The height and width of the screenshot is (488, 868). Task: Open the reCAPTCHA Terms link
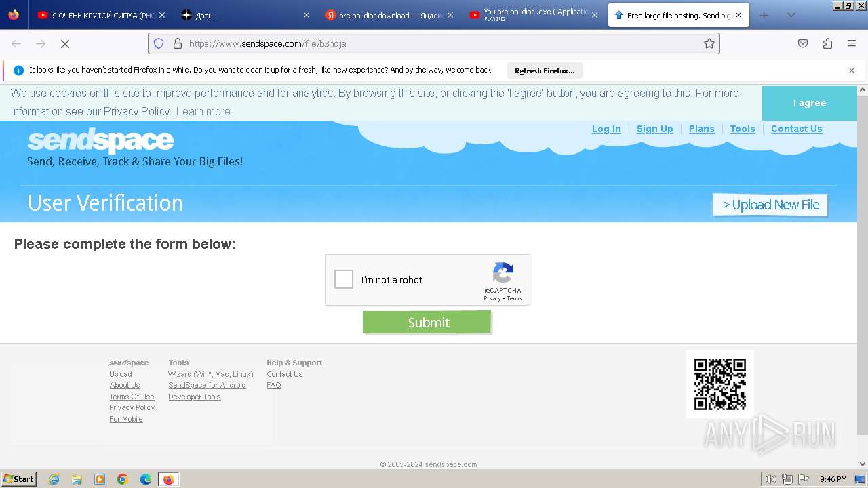tap(515, 298)
